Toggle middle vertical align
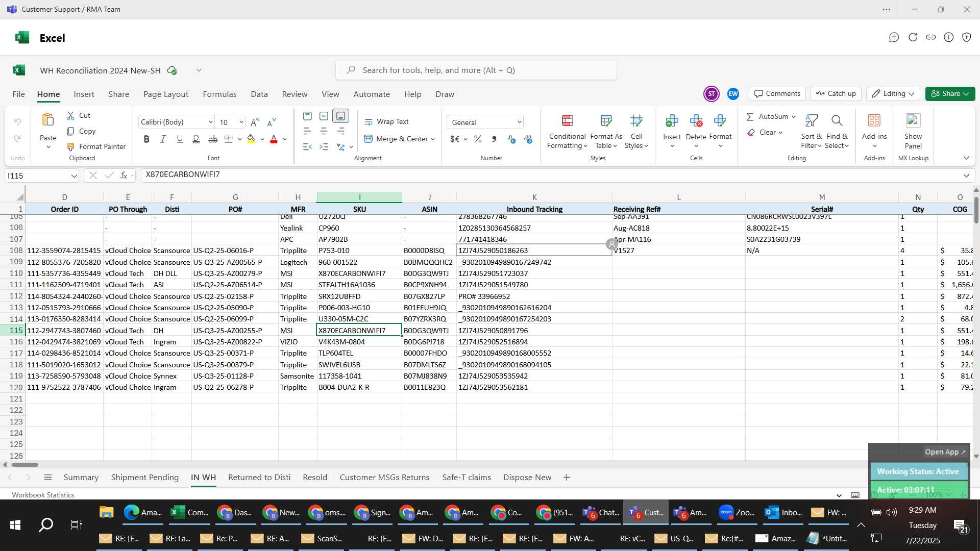Image resolution: width=980 pixels, height=551 pixels. coord(324,116)
